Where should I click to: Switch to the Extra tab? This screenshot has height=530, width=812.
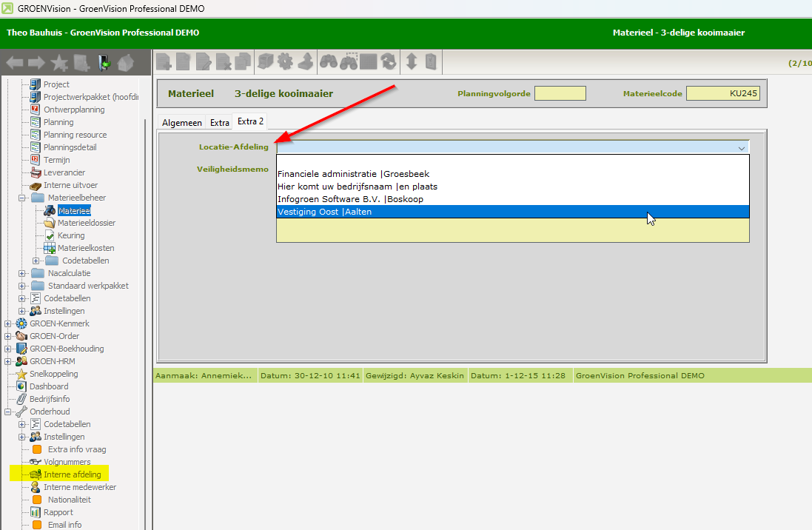pyautogui.click(x=219, y=122)
